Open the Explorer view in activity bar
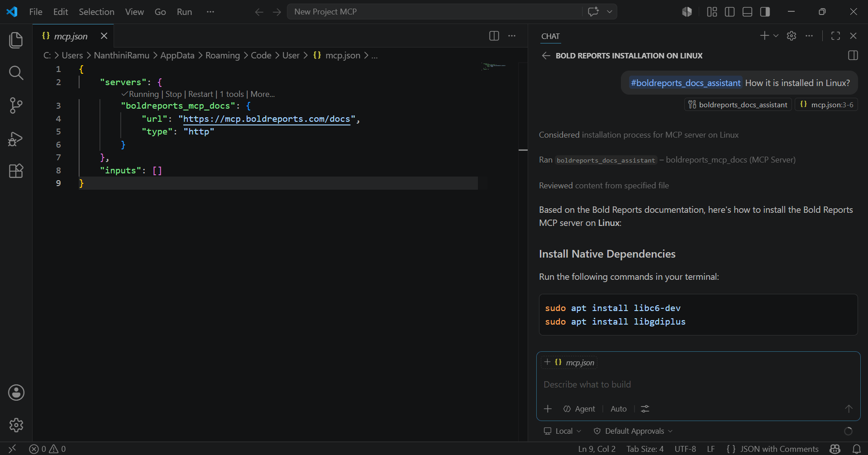The height and width of the screenshot is (455, 868). click(16, 40)
